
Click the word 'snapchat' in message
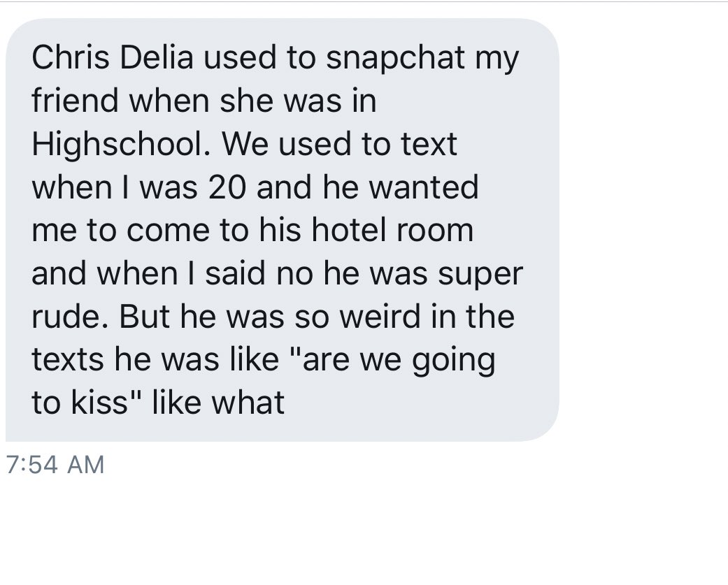click(x=395, y=59)
